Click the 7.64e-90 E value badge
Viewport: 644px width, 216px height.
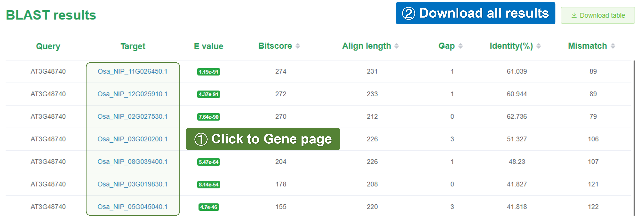click(209, 117)
